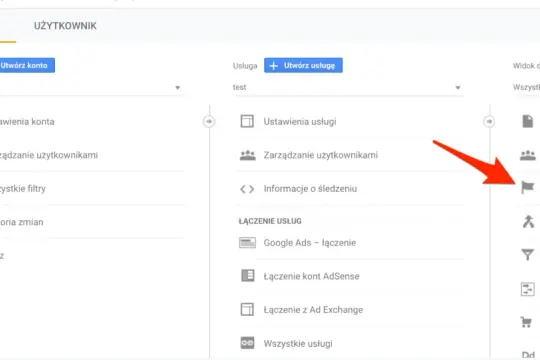Click the property Zarządzanie użytkownikami people icon
Image resolution: width=540 pixels, height=360 pixels.
248,155
